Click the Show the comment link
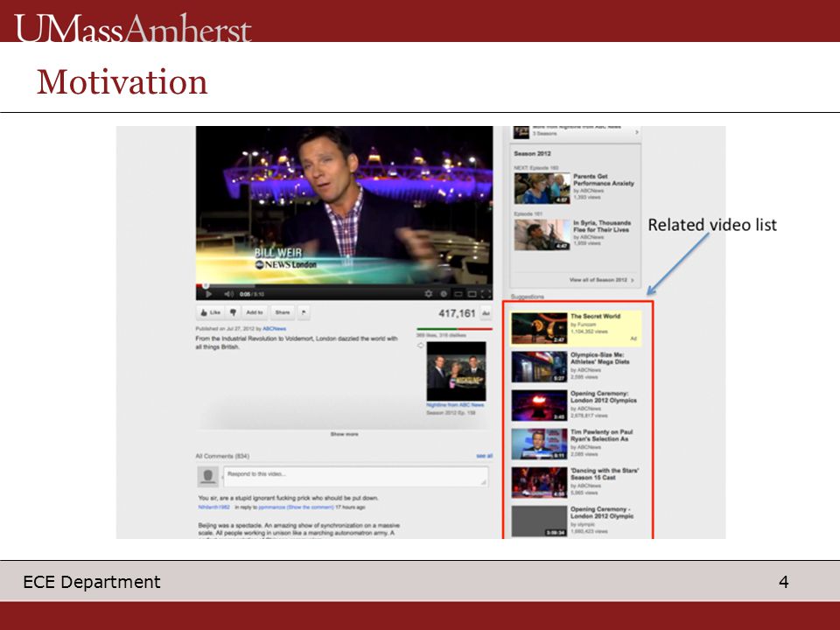The width and height of the screenshot is (840, 630). pyautogui.click(x=310, y=507)
